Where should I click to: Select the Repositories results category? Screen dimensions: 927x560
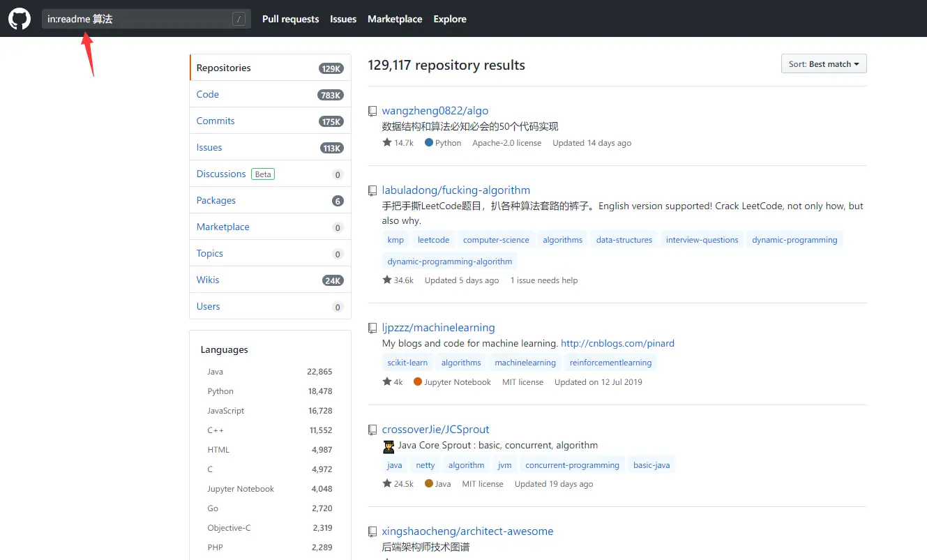tap(270, 68)
